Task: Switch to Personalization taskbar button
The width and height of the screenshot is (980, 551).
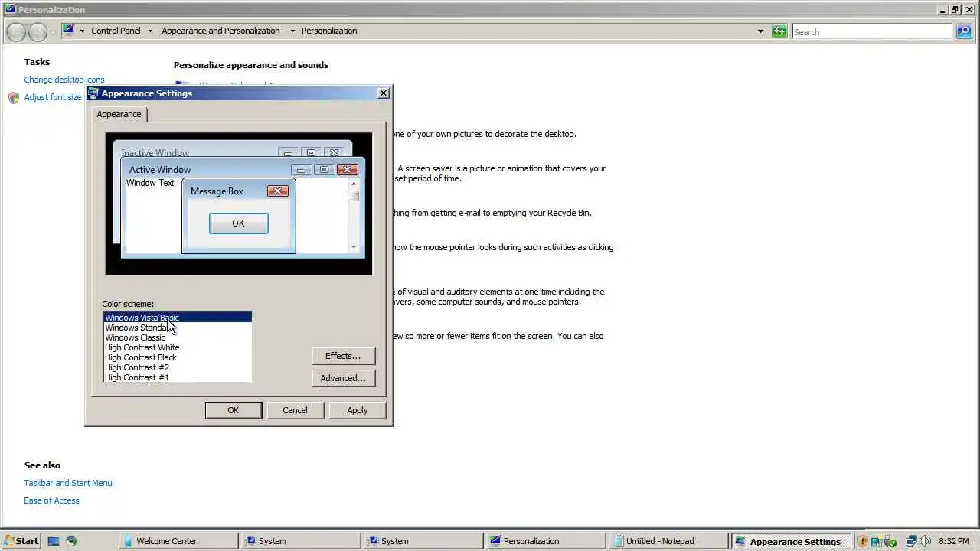Action: pyautogui.click(x=547, y=541)
